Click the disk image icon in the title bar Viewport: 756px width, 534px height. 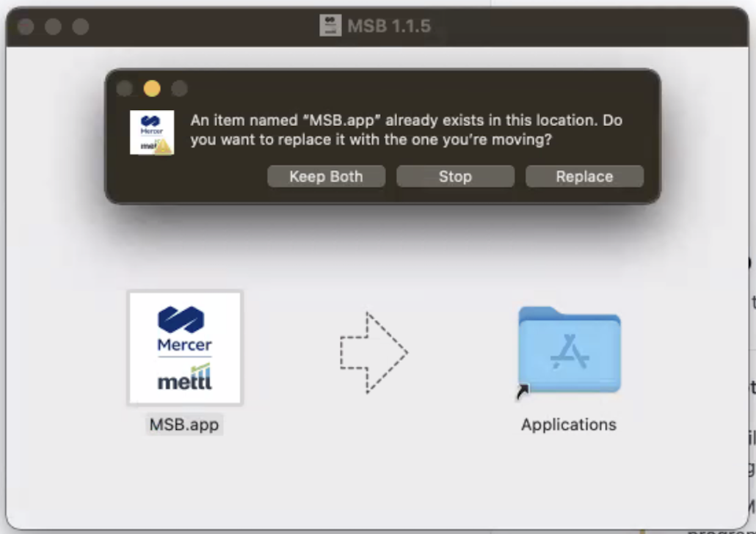(331, 26)
